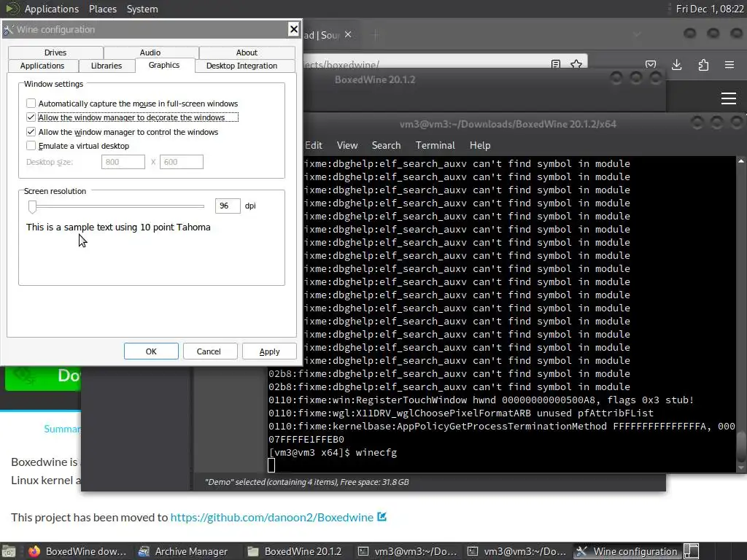Toggle Firefox reader view icon
The width and height of the screenshot is (747, 560).
pyautogui.click(x=555, y=64)
